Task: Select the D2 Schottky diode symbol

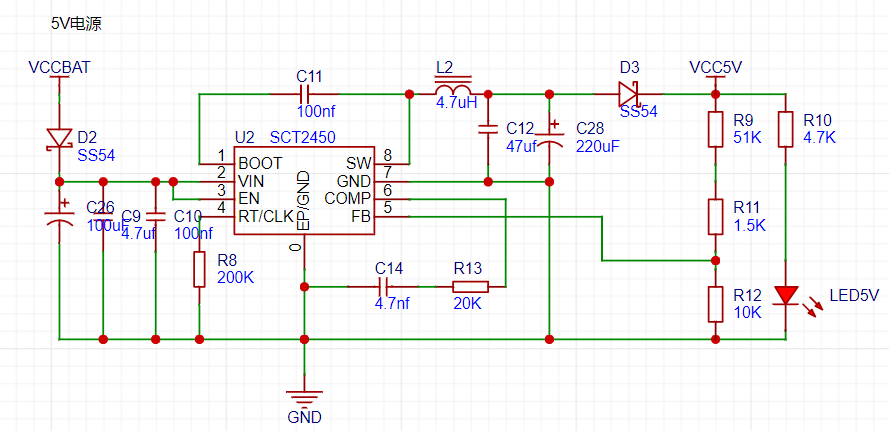Action: click(59, 139)
